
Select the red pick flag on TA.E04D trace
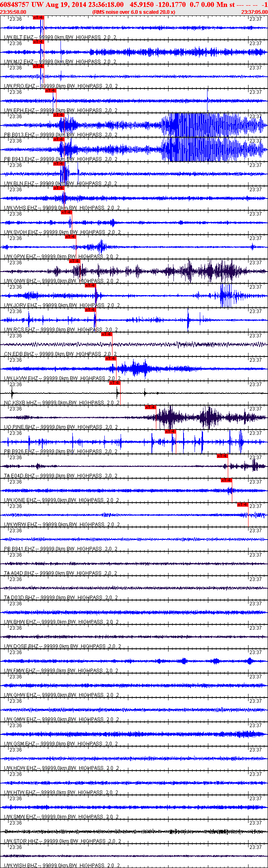pyautogui.click(x=222, y=456)
